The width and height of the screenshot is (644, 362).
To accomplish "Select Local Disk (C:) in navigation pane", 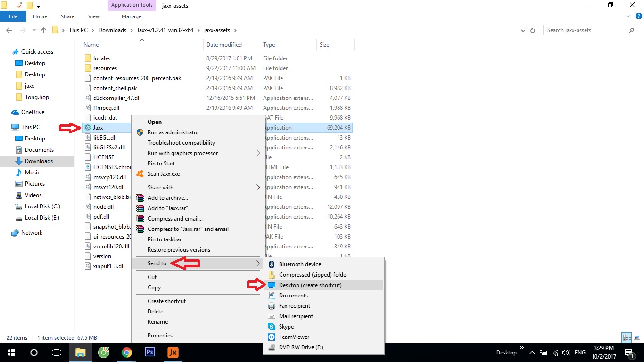I will (x=42, y=206).
